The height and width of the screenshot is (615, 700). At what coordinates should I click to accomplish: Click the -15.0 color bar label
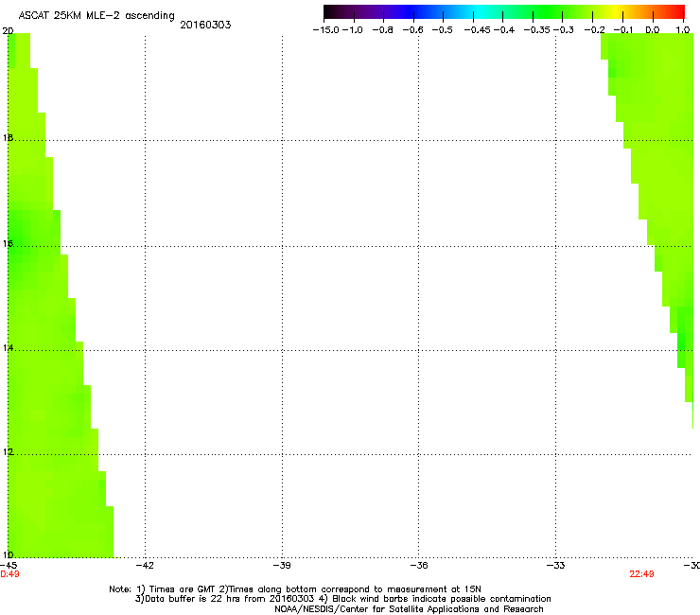326,30
